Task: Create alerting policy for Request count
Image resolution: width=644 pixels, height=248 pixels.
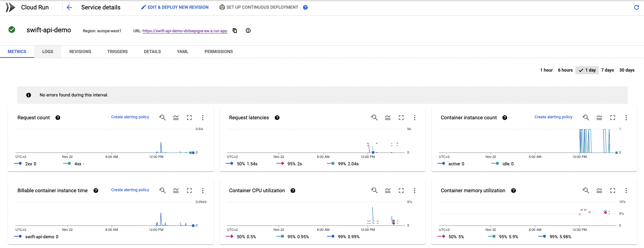Action: click(x=130, y=117)
